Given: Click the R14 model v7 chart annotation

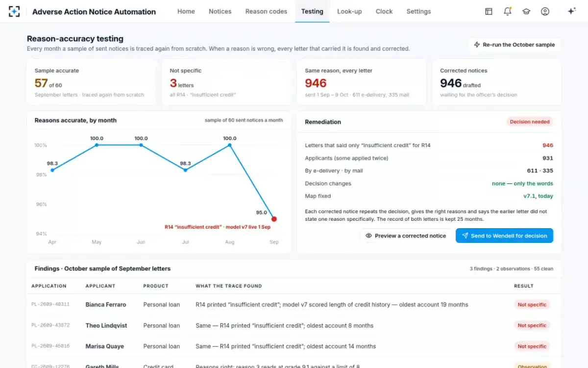Looking at the screenshot, I should [218, 227].
